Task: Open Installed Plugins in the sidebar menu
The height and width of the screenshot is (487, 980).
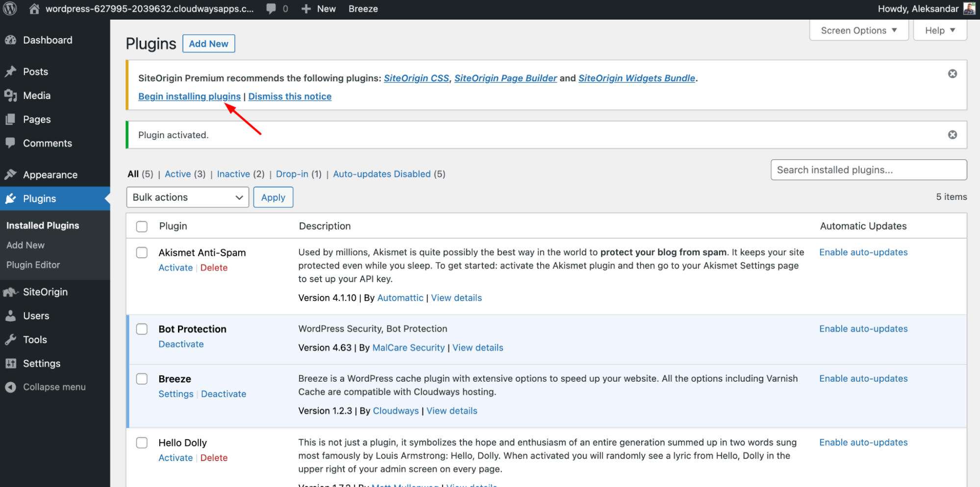Action: click(x=42, y=225)
